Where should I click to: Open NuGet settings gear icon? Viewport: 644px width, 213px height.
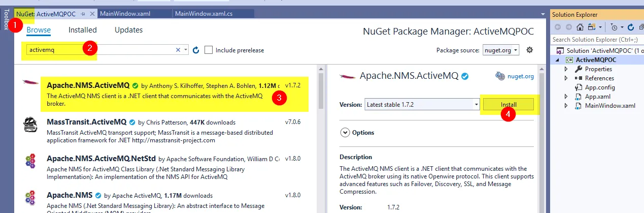coord(530,50)
